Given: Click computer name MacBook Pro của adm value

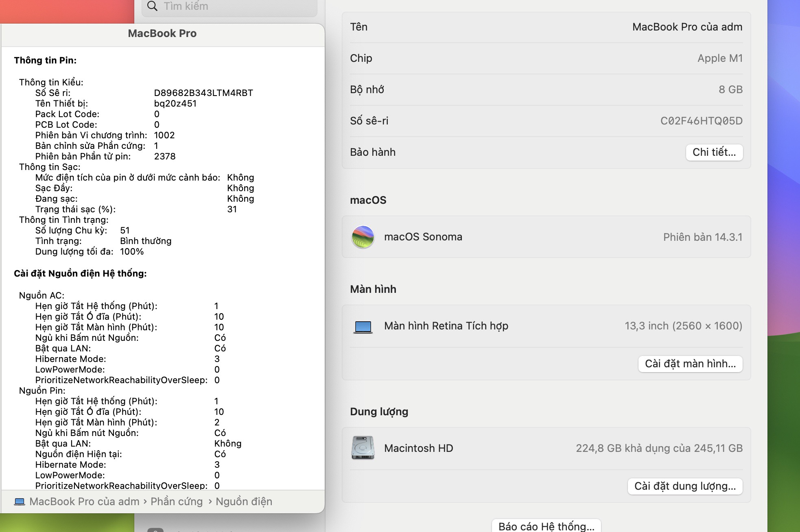Looking at the screenshot, I should [687, 27].
